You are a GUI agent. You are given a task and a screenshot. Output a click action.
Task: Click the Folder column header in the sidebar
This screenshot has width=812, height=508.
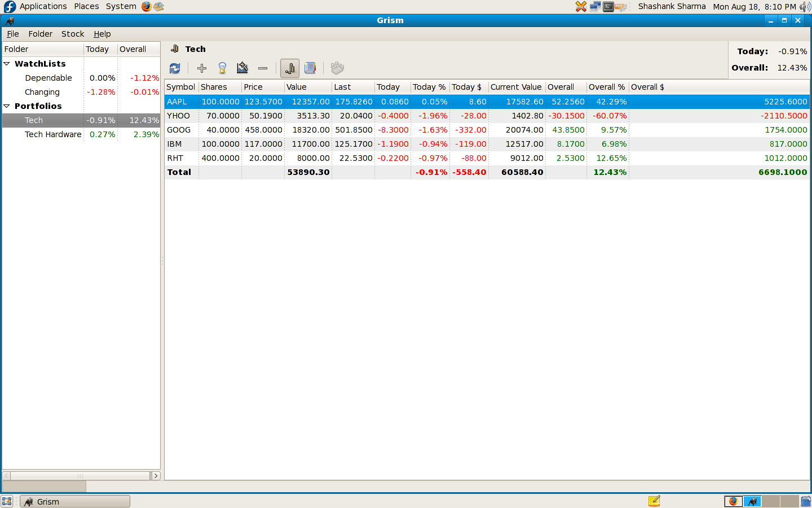43,49
